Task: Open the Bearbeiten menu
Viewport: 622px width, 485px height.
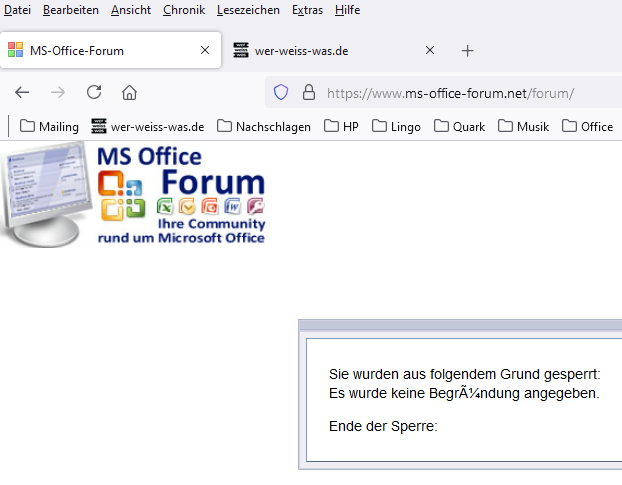Action: click(x=71, y=10)
